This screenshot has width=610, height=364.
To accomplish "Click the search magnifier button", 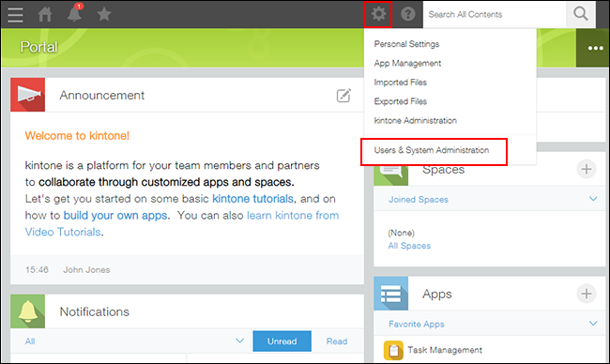I will click(x=580, y=14).
